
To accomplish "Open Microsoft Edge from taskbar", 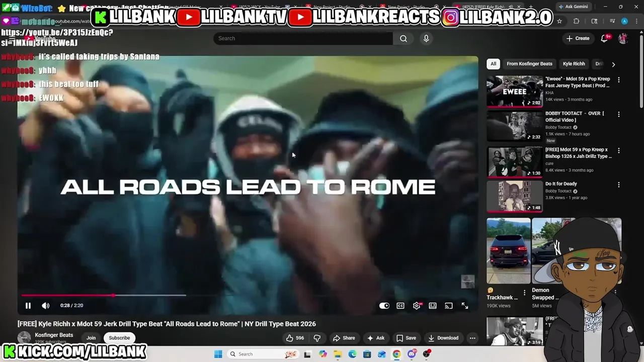I will [x=352, y=354].
